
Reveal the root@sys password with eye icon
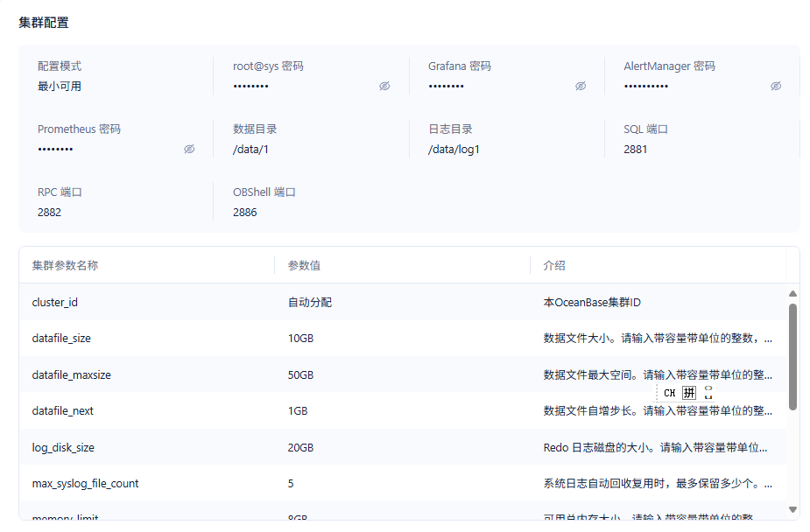(384, 86)
